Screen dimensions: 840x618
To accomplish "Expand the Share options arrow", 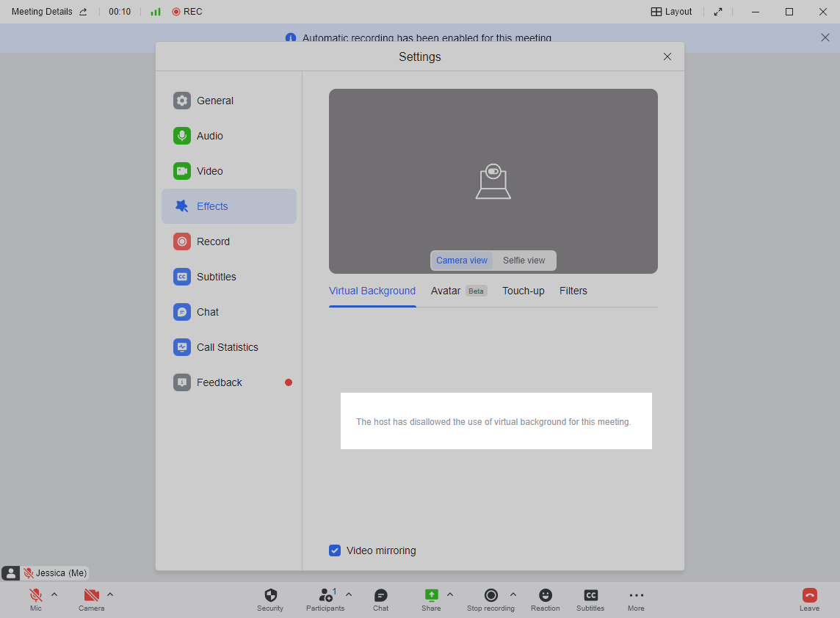I will pos(450,595).
